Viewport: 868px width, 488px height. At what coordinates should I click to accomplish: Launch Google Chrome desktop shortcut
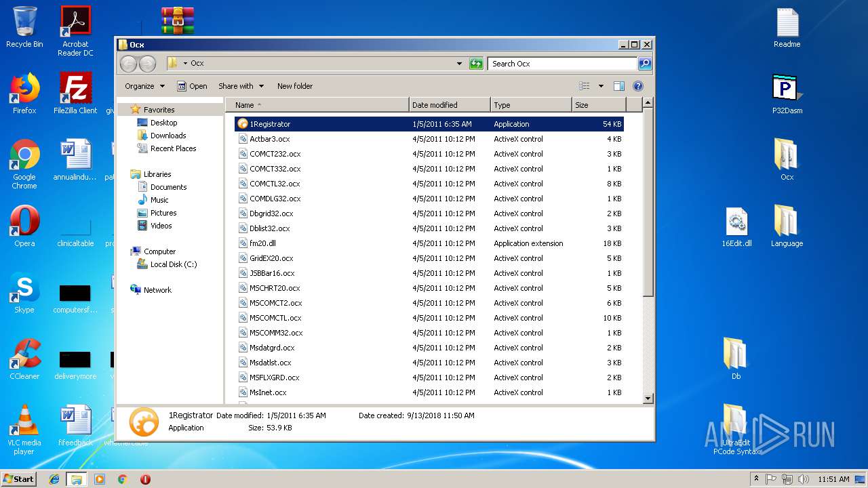click(24, 164)
